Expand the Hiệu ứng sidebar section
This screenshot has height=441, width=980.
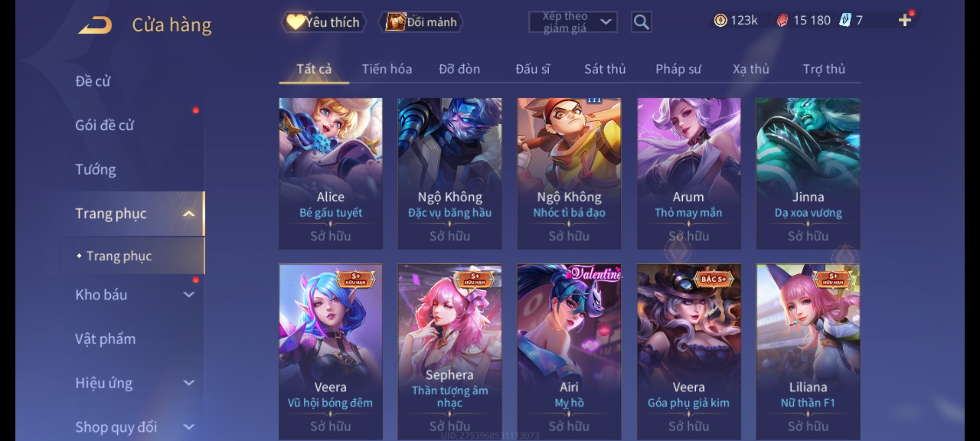point(189,383)
